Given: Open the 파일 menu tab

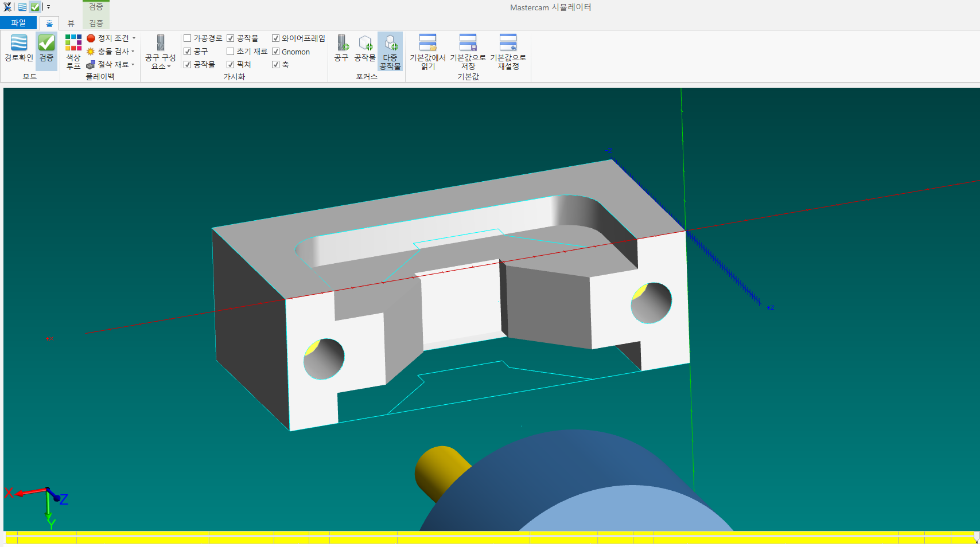Looking at the screenshot, I should (18, 23).
